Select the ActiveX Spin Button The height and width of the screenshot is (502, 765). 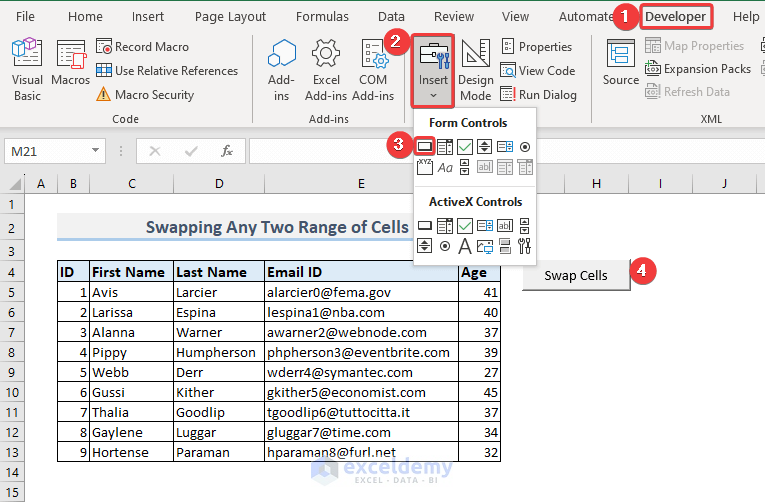(x=424, y=246)
